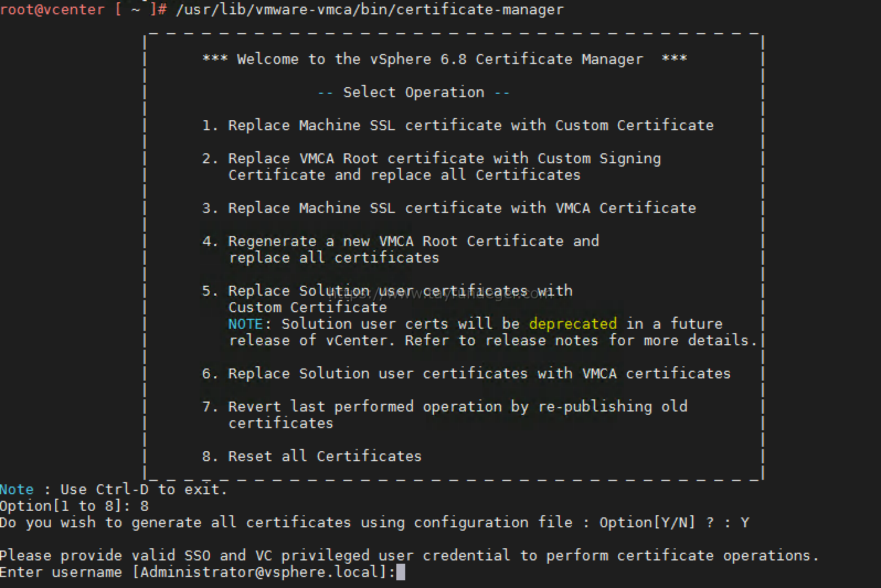Click option 3 Replace Machine SSL with VMCA Certificate
The width and height of the screenshot is (881, 588).
click(449, 208)
